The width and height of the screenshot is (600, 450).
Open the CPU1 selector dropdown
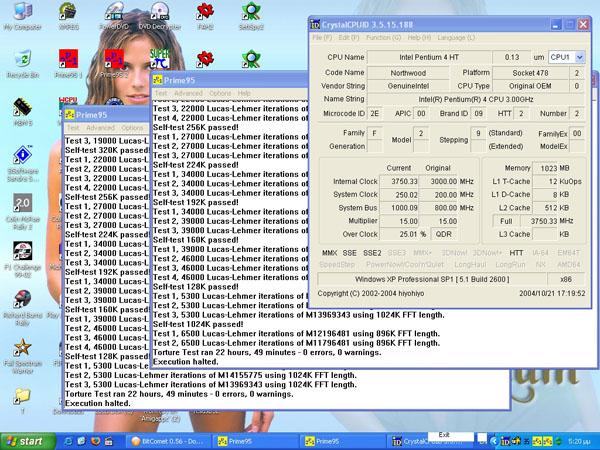pyautogui.click(x=579, y=57)
